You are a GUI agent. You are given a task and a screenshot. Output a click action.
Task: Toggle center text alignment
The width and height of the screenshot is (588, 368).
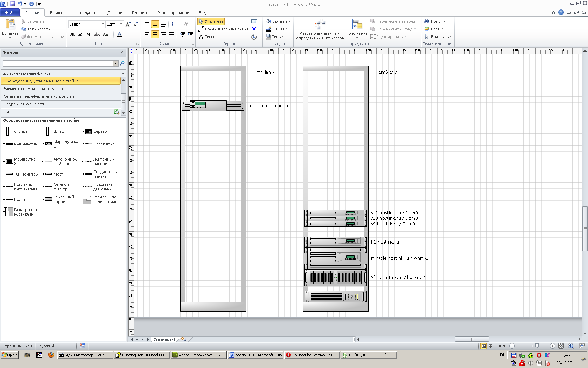(x=155, y=34)
